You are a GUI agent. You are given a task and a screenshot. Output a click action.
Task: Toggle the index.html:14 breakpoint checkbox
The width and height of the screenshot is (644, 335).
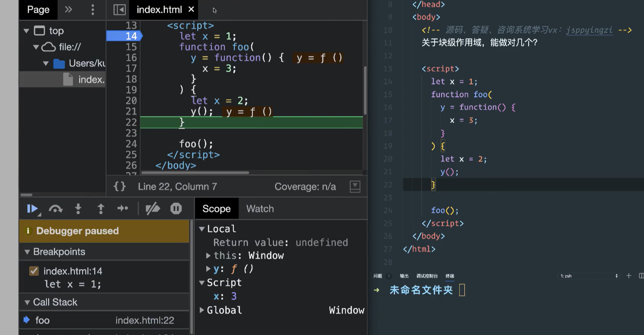[34, 271]
